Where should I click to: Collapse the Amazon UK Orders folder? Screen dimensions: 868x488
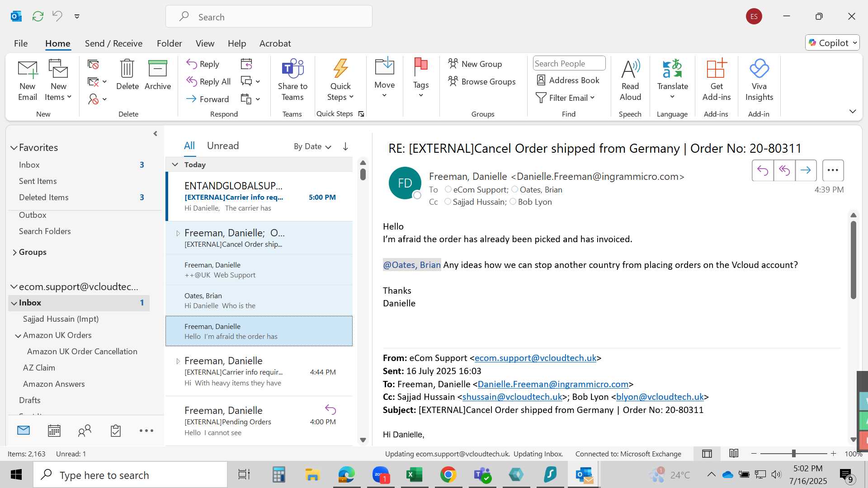[18, 336]
